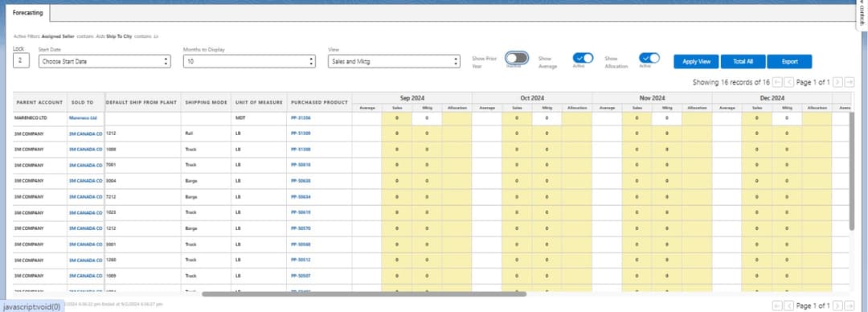This screenshot has width=868, height=312.
Task: Go to first page using top pagination arrow
Action: 777,83
